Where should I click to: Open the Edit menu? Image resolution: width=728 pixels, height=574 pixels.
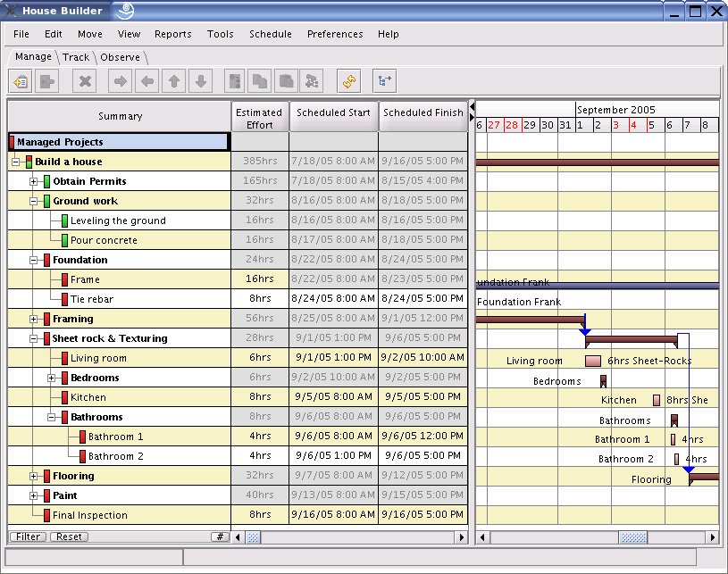coord(53,34)
